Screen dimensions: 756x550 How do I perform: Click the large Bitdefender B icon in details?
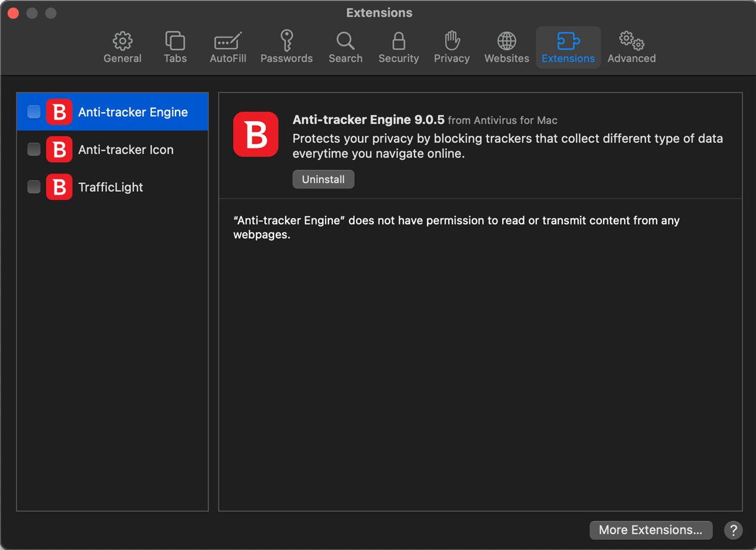click(x=256, y=135)
